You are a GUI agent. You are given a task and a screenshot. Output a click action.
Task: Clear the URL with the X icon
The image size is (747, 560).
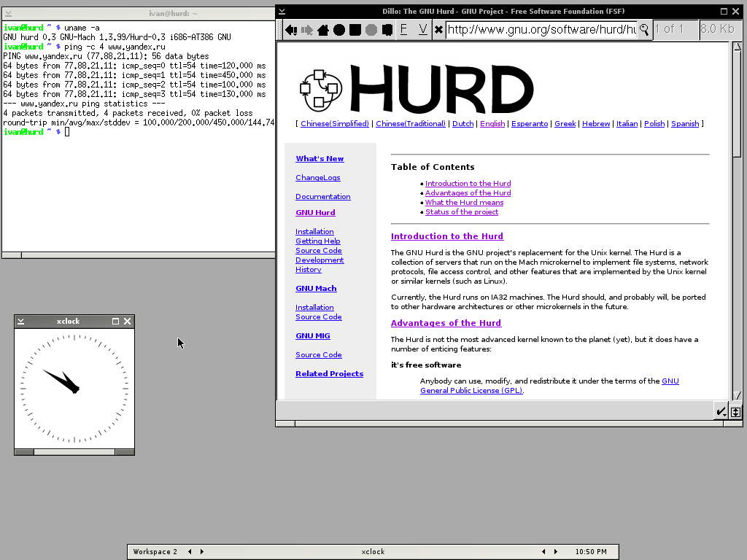[438, 30]
